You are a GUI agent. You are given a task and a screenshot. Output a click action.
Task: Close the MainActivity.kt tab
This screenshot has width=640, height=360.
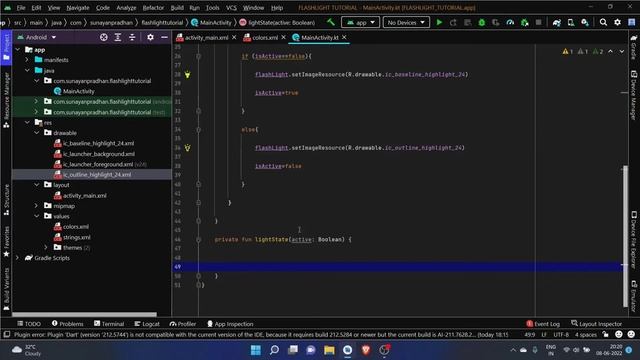coord(344,38)
